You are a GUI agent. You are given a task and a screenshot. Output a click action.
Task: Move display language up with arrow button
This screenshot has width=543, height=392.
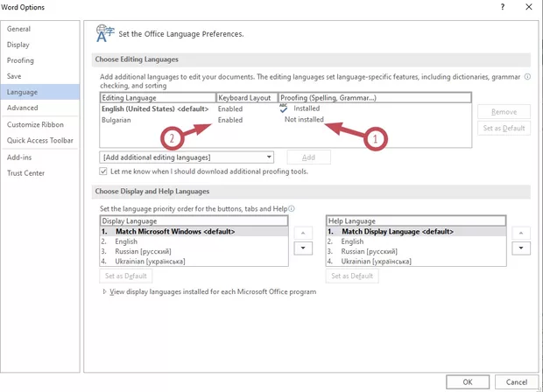(303, 234)
